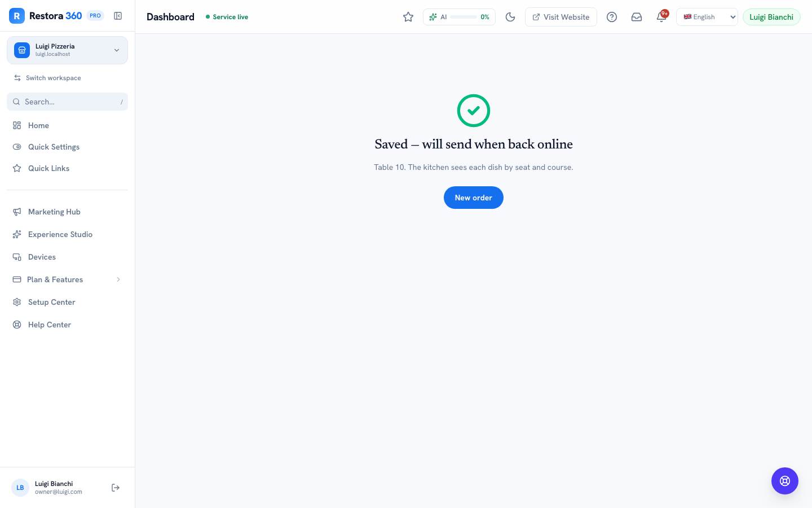This screenshot has width=812, height=508.
Task: Click the favorite star icon in header
Action: coord(408,17)
